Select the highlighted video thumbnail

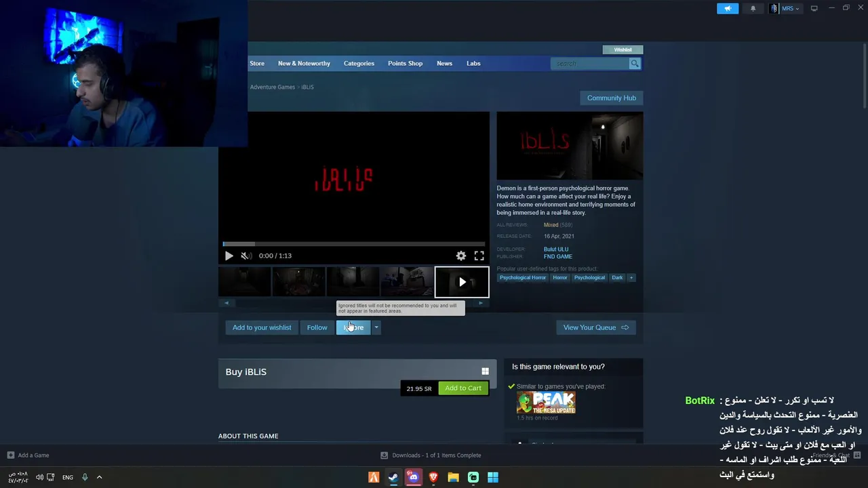462,282
